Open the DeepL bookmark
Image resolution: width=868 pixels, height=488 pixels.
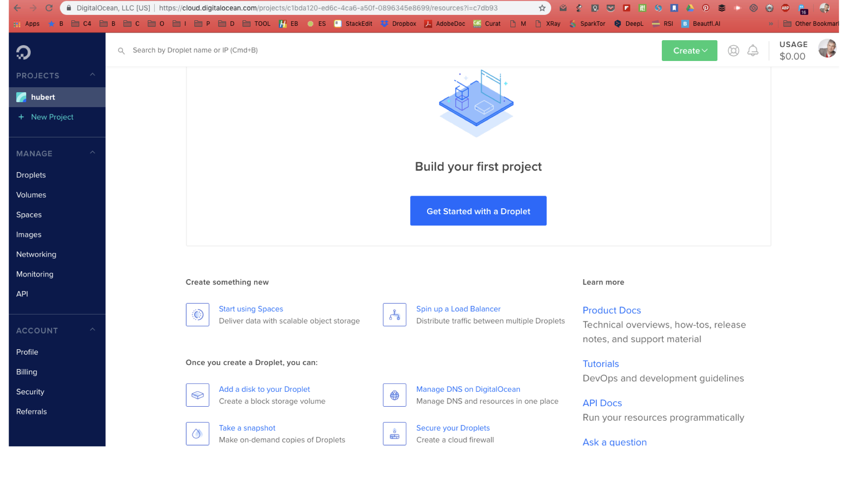pyautogui.click(x=628, y=23)
